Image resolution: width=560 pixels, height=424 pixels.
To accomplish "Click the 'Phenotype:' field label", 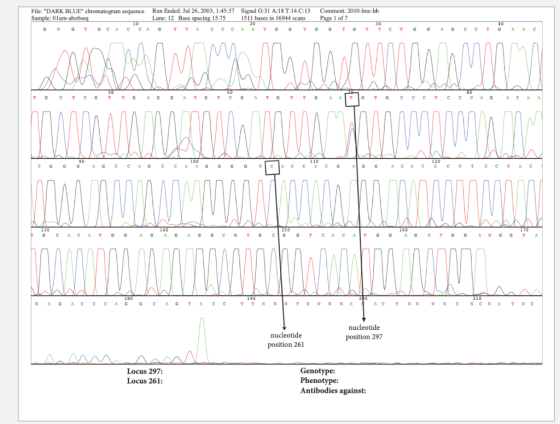I will tap(319, 381).
